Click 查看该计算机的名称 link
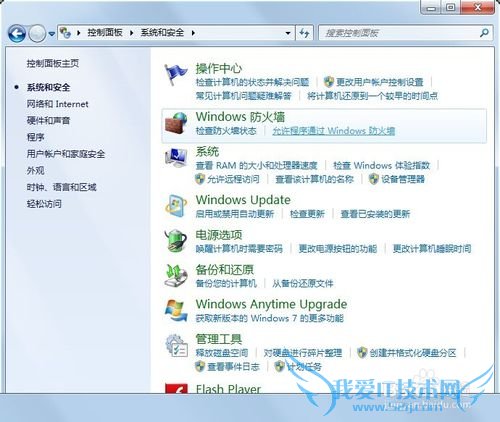 click(314, 179)
